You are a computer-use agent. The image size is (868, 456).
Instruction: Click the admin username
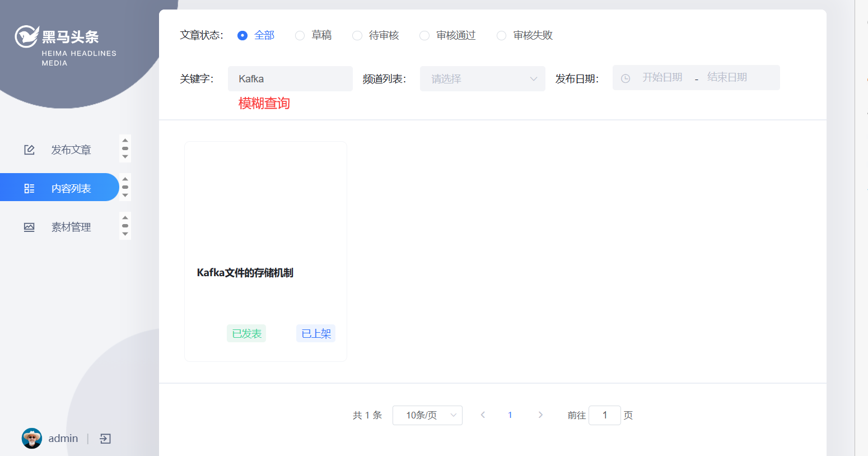pos(63,439)
